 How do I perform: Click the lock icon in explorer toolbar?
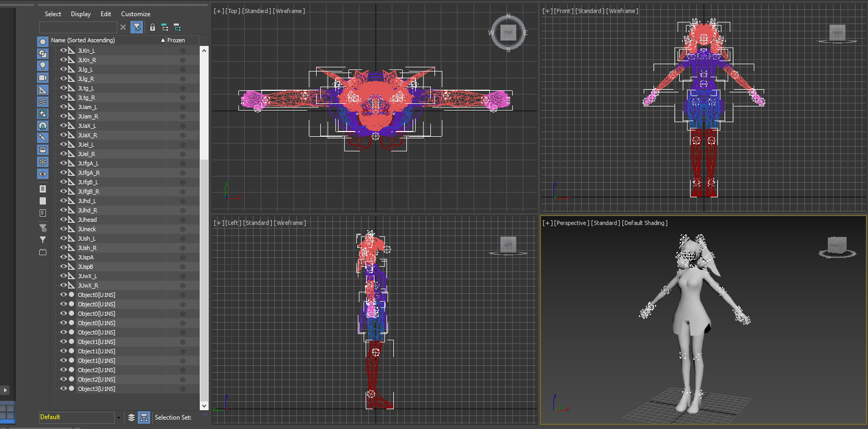coord(152,27)
